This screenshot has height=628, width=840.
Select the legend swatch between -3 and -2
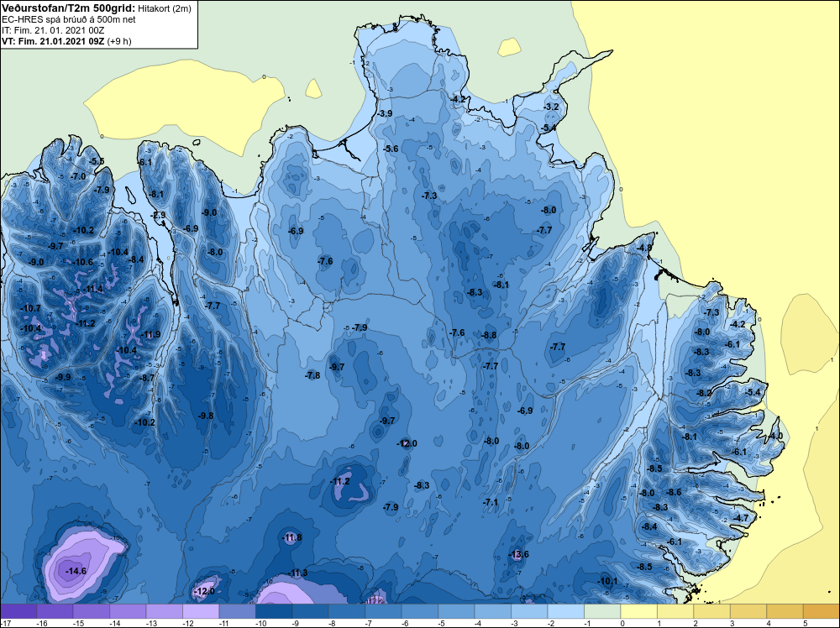coord(529,611)
